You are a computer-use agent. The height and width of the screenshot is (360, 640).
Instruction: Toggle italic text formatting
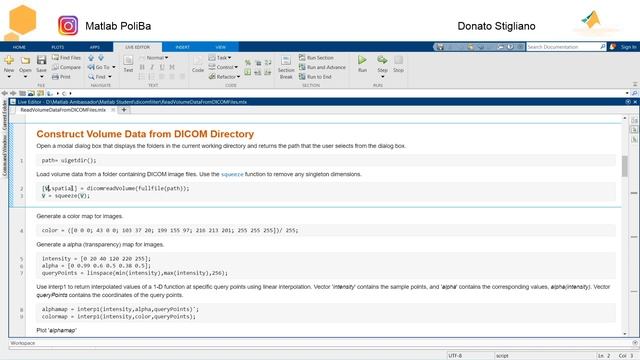tap(152, 67)
